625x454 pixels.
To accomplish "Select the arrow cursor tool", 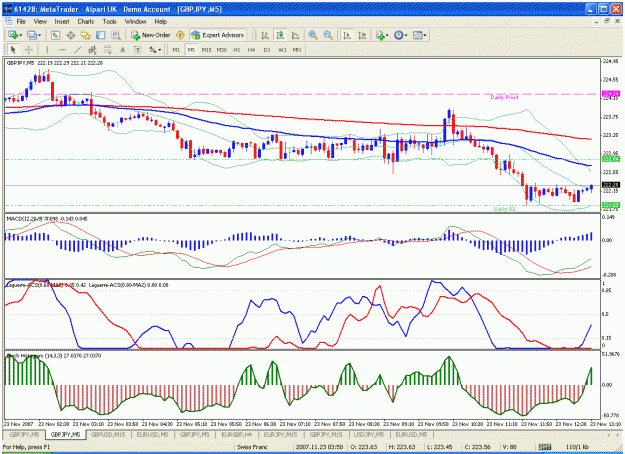I will tap(13, 50).
